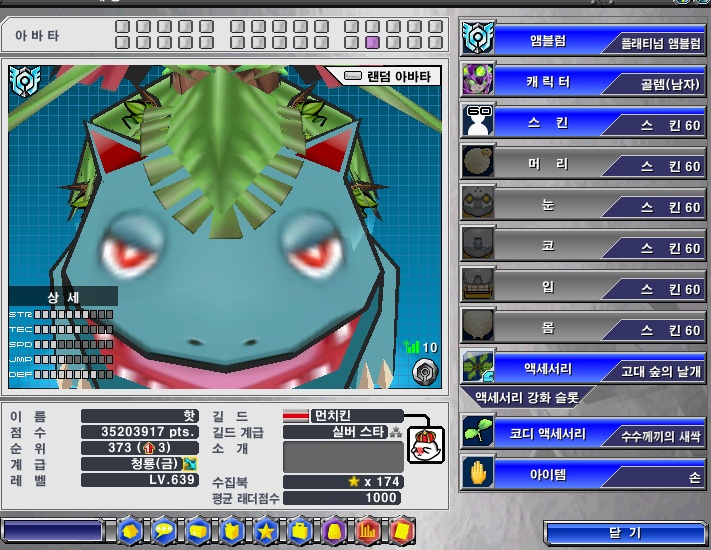
Task: Open the 골렘(남자) character selection
Action: click(x=653, y=84)
